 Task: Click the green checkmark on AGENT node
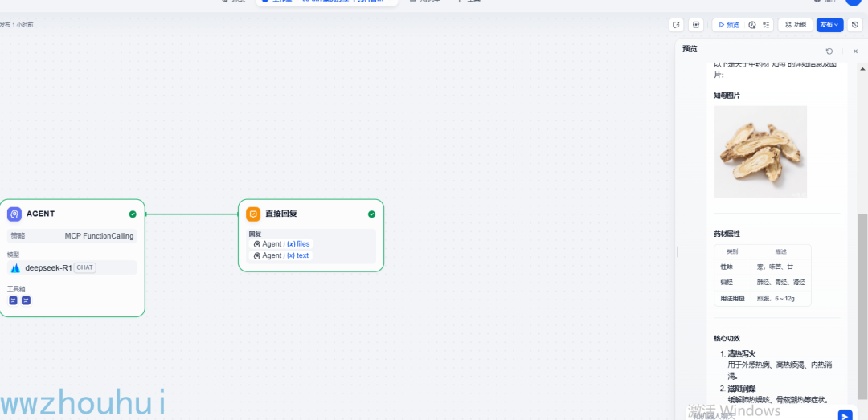[133, 214]
